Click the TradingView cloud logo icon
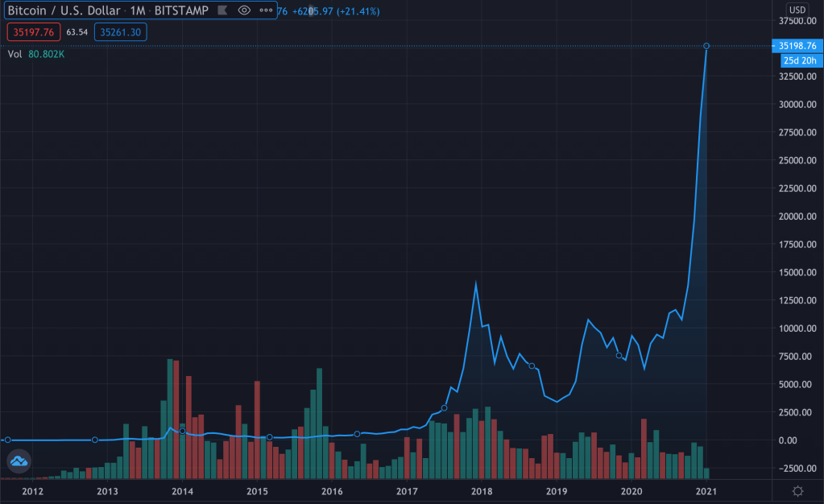 point(19,461)
